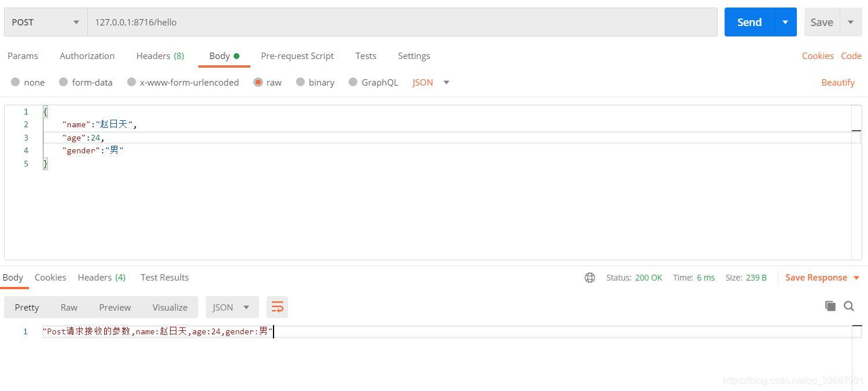Open the response Cookies tab
868x391 pixels.
tap(50, 277)
